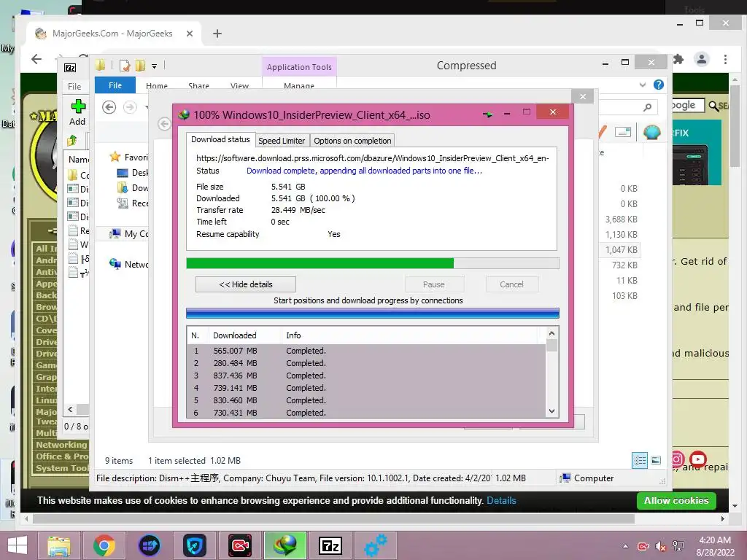Click the New folder icon in quick access toolbar
The image size is (747, 560).
point(140,66)
